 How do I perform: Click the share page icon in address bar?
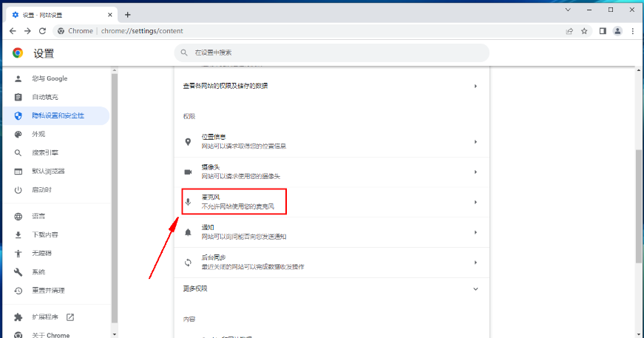pyautogui.click(x=569, y=31)
